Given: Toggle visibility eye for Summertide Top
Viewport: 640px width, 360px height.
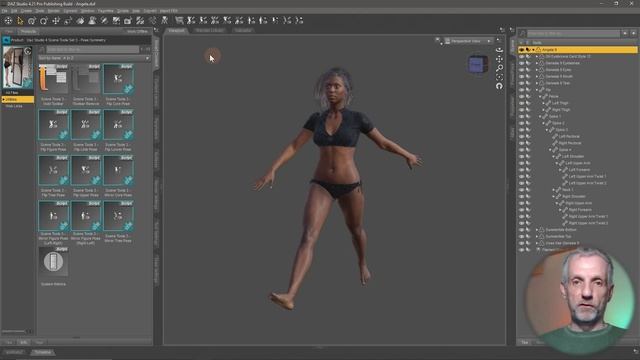Looking at the screenshot, I should point(522,236).
